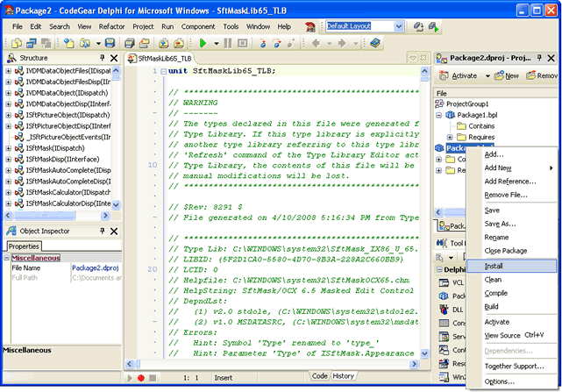Open the Add New submenu in the context menu
Viewport: 562px width, 392px height.
click(512, 167)
